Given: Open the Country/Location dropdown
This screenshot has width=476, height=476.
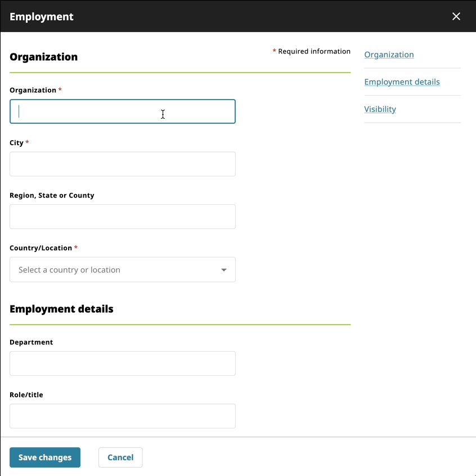Looking at the screenshot, I should 123,270.
